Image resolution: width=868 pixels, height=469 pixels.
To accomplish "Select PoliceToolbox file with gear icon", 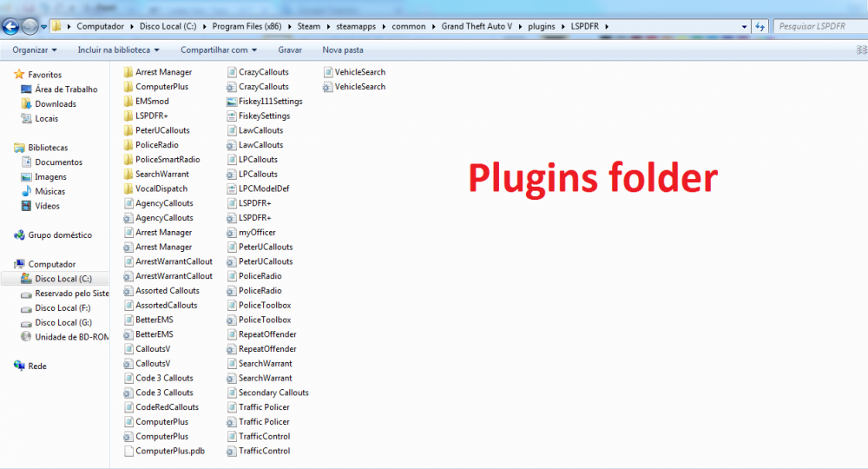I will (259, 320).
